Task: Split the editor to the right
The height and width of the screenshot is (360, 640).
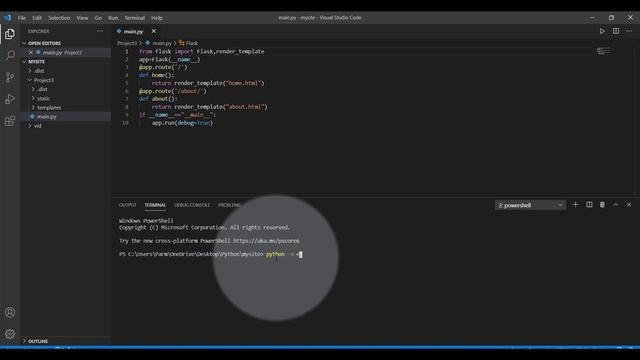Action: [616, 31]
